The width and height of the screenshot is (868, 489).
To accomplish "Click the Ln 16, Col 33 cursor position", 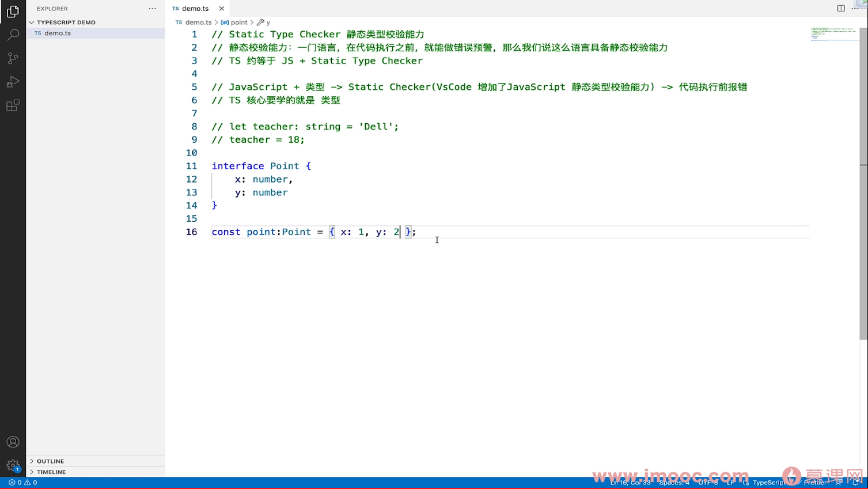I will pyautogui.click(x=630, y=483).
